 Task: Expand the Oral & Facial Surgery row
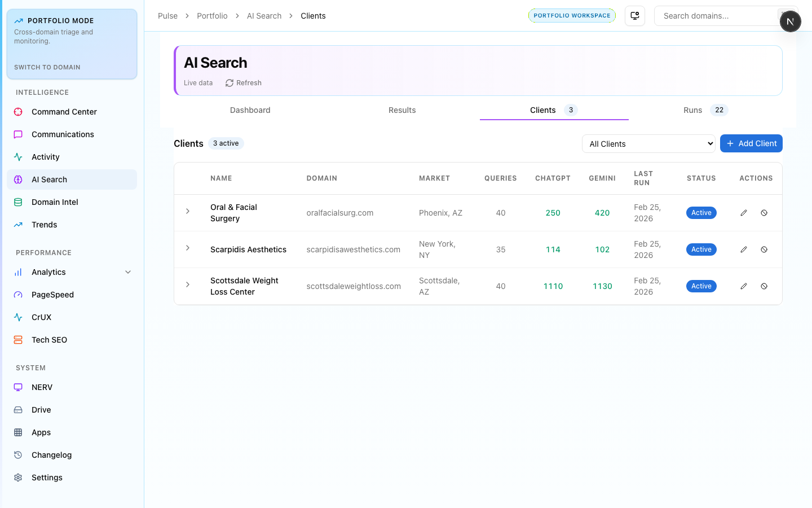tap(188, 211)
